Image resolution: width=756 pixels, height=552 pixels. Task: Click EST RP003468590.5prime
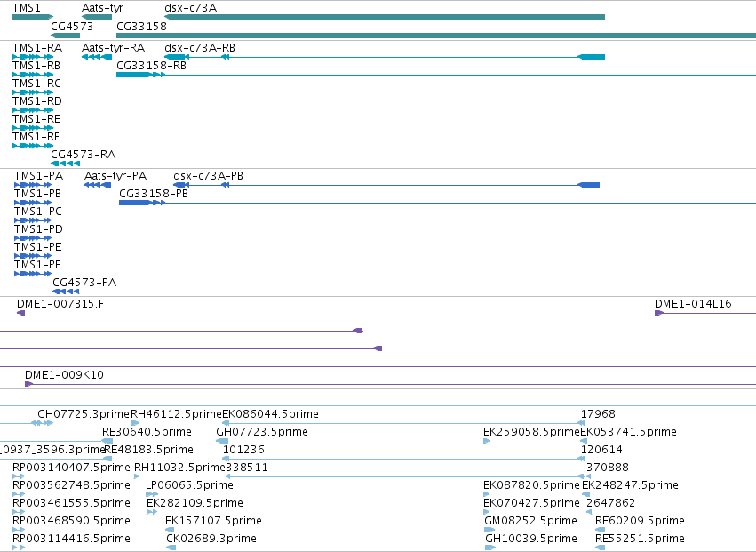[71, 521]
